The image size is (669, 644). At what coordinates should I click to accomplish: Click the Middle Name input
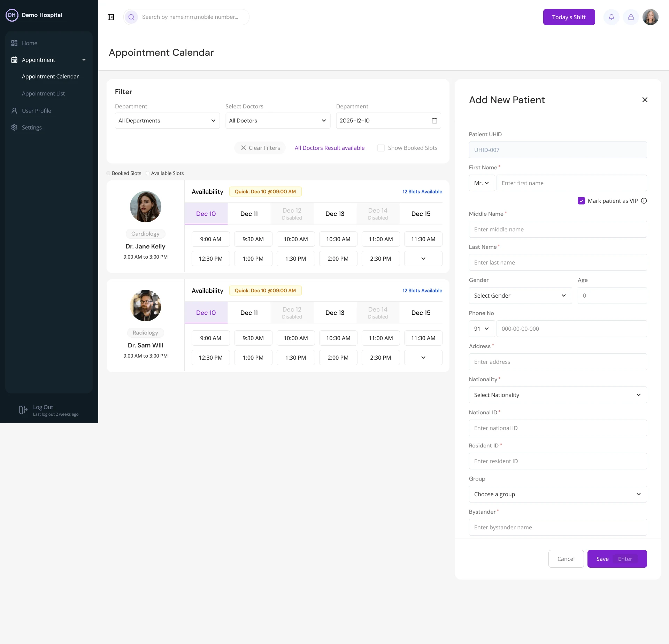558,229
